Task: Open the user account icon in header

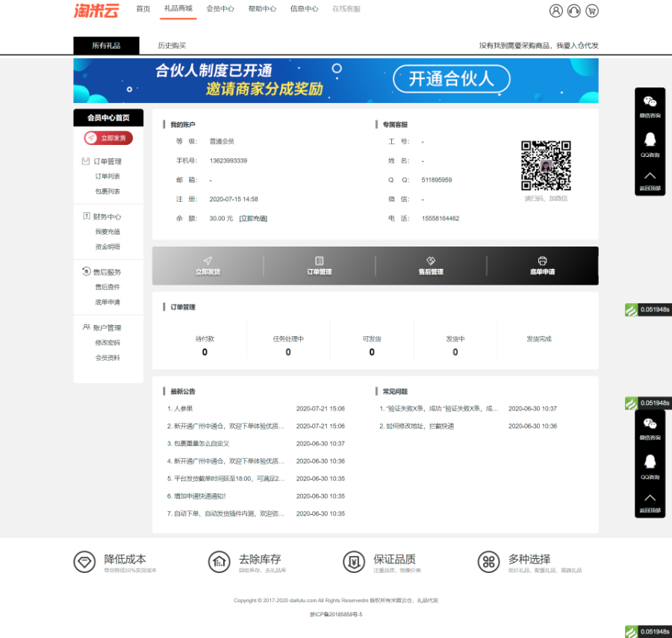Action: pos(556,10)
